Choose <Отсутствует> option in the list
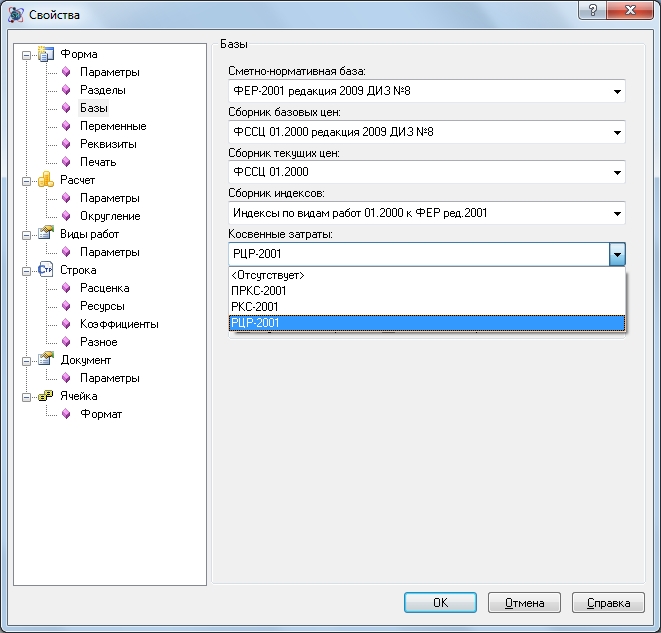Viewport: 661px width, 633px height. [268, 275]
